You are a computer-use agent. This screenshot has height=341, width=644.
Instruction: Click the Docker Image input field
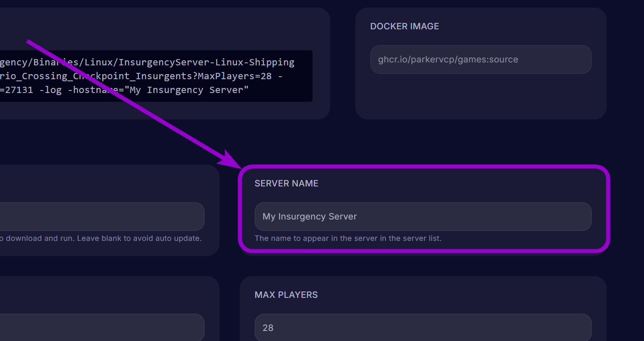pyautogui.click(x=481, y=59)
